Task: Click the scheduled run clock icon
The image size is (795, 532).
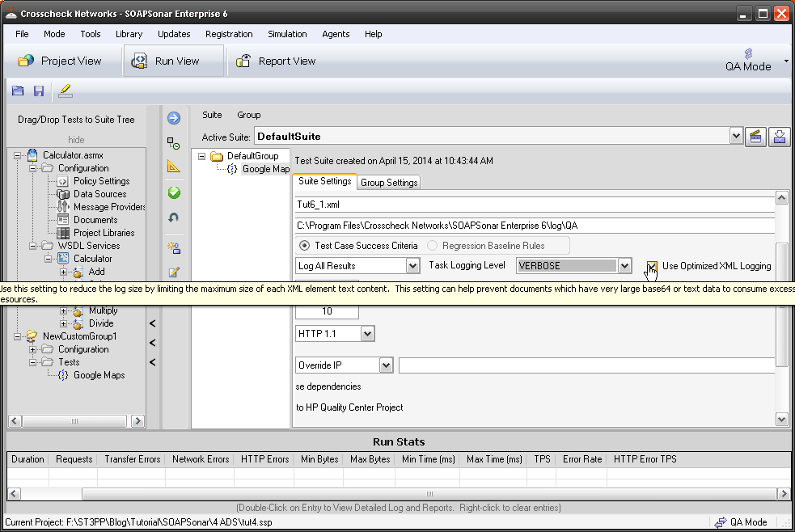Action: (174, 143)
